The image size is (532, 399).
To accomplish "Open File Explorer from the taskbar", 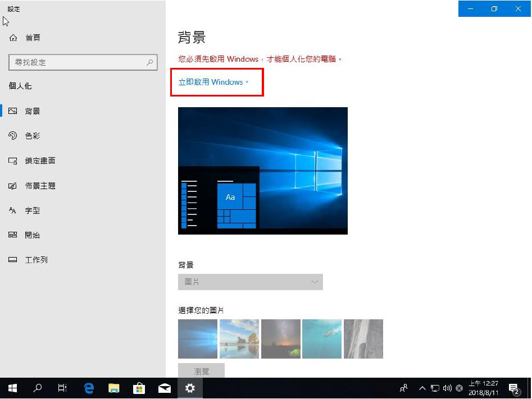I will [x=113, y=388].
